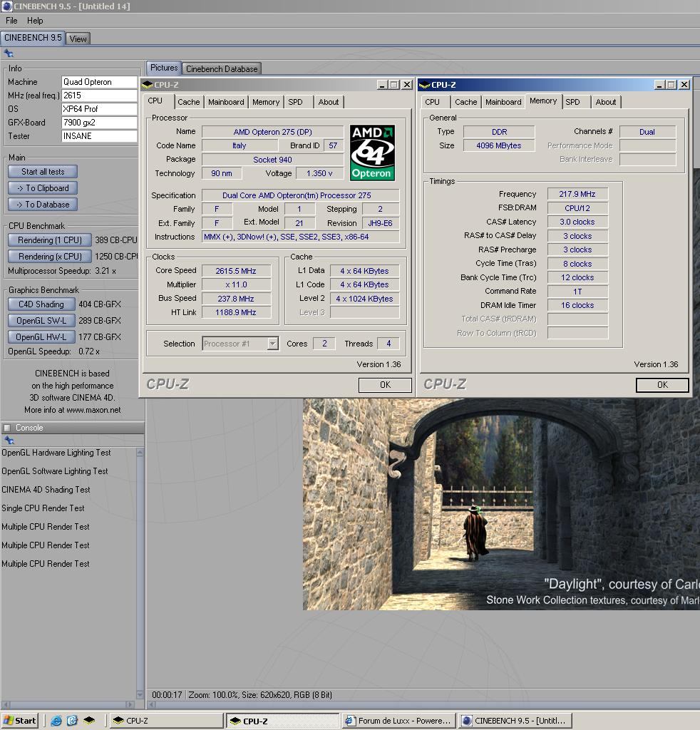This screenshot has width=700, height=730.
Task: Select the CINEBENCH 9.5 tab
Action: click(x=33, y=38)
